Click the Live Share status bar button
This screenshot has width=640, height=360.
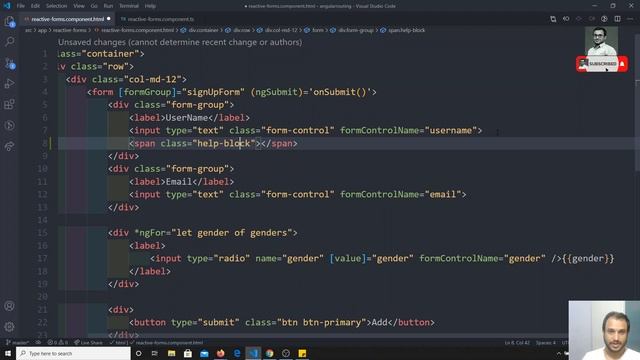[88, 343]
